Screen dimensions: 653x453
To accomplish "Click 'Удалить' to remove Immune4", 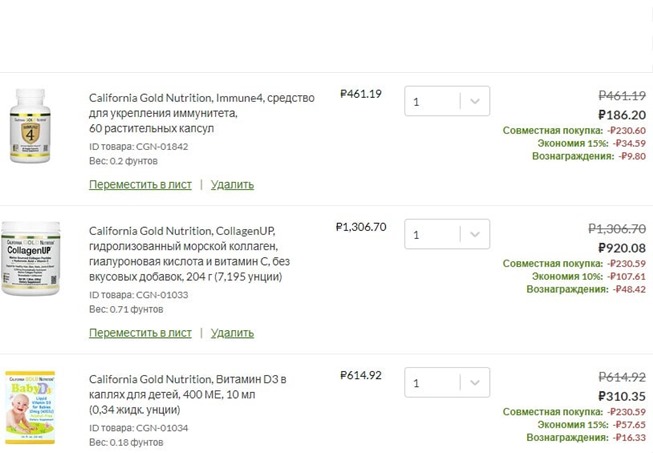I will (232, 184).
